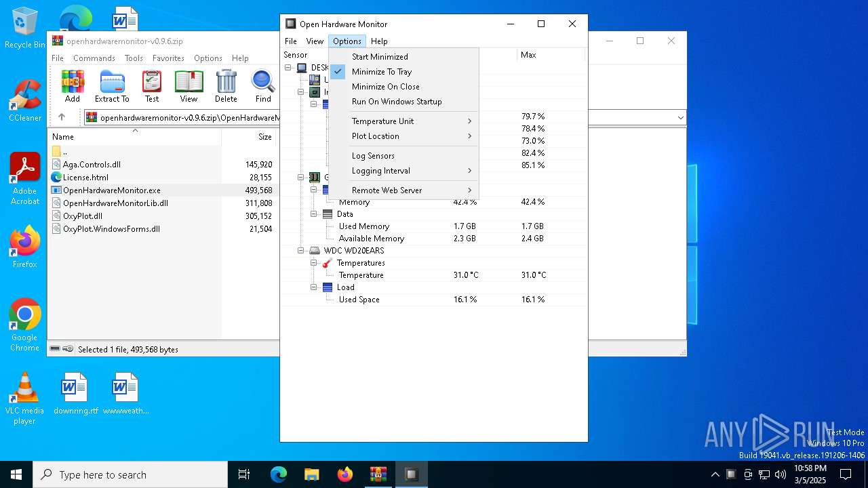The width and height of the screenshot is (868, 488).
Task: Click the Max column header
Action: coord(551,55)
